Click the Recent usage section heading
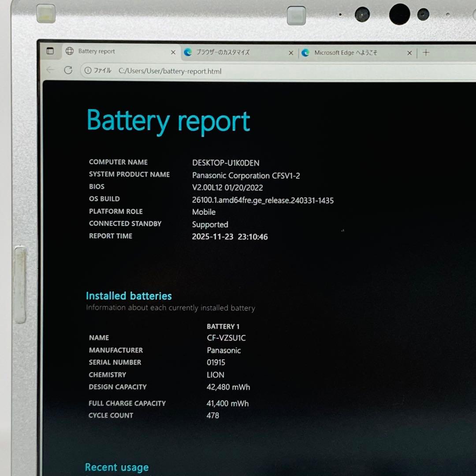Image resolution: width=476 pixels, height=476 pixels. pyautogui.click(x=116, y=467)
